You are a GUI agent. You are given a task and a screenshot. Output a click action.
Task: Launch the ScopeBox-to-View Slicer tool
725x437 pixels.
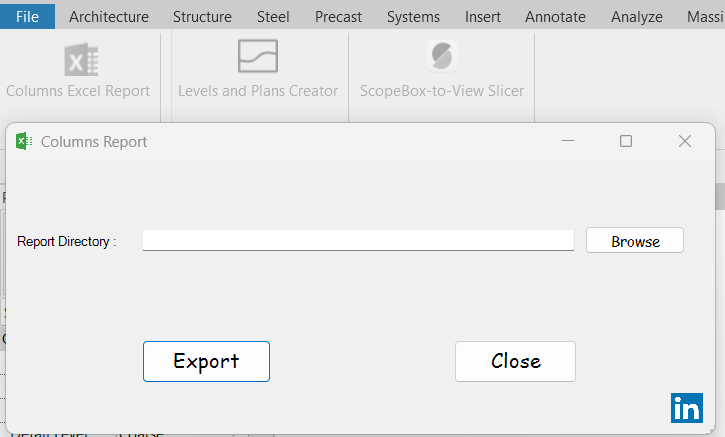click(x=441, y=57)
